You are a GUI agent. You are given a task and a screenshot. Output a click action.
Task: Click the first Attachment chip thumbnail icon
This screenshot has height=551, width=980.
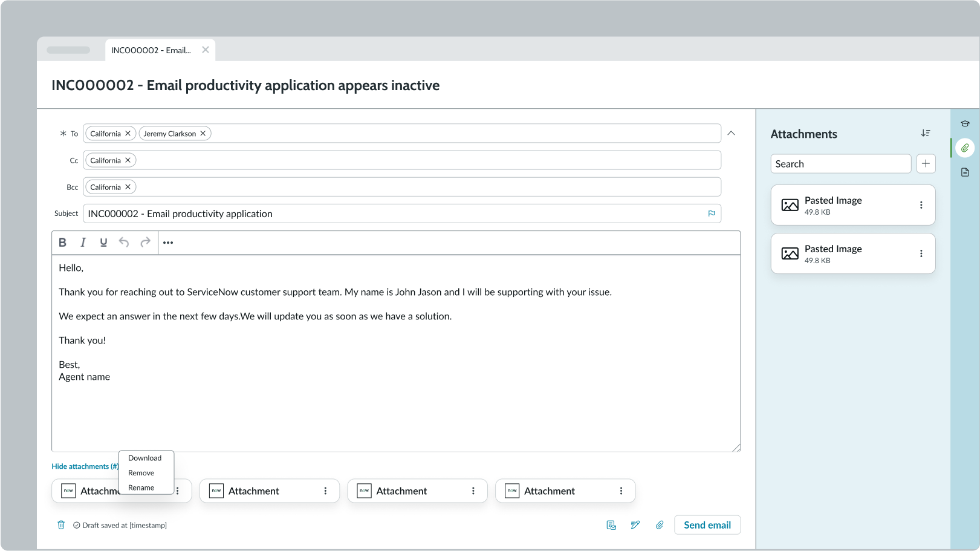(x=68, y=491)
